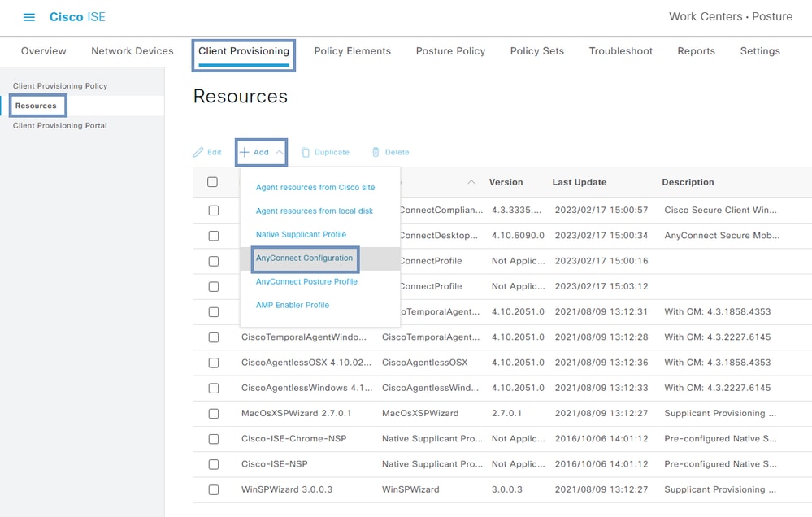Switch to the Policy Elements tab
The width and height of the screenshot is (812, 517).
352,50
